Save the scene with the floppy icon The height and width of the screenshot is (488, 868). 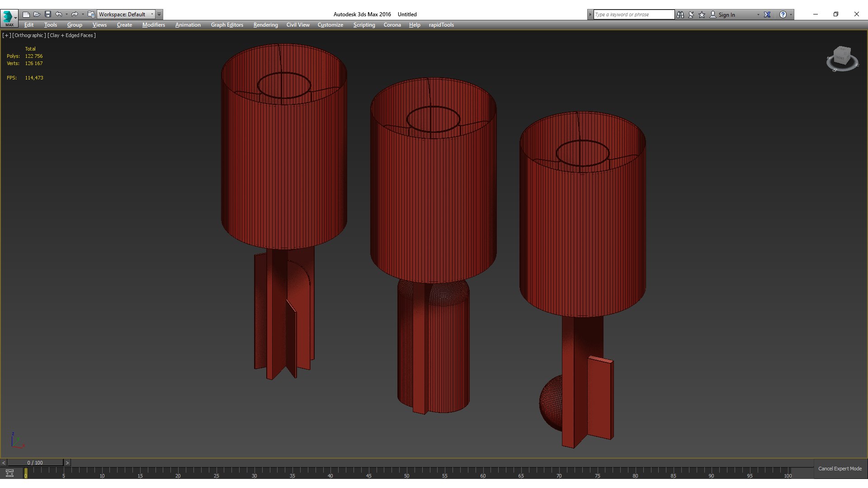point(48,14)
